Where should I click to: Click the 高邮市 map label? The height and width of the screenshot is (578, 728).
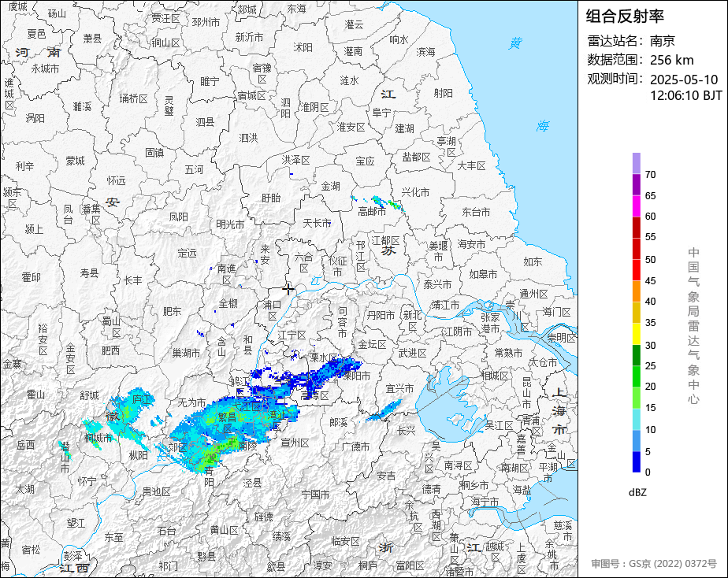click(371, 212)
